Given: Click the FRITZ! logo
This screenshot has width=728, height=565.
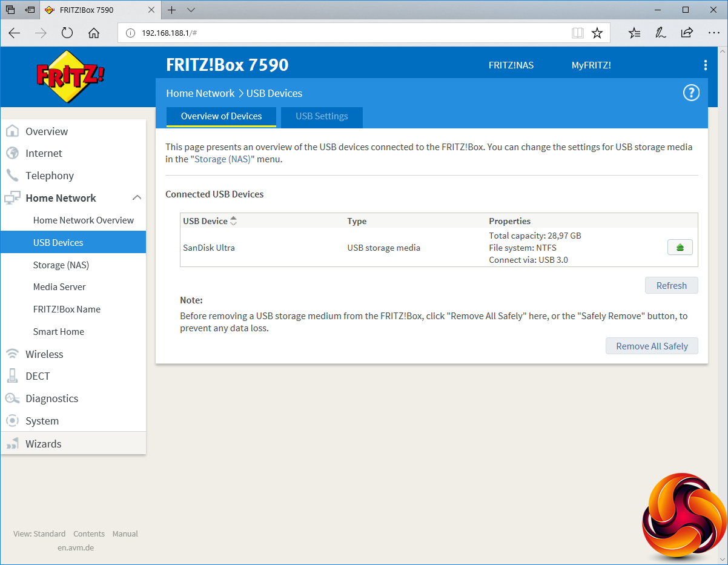Looking at the screenshot, I should click(71, 76).
